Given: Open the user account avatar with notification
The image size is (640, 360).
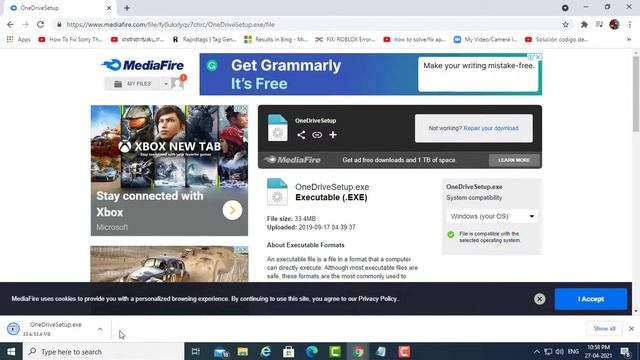Looking at the screenshot, I should pyautogui.click(x=178, y=83).
